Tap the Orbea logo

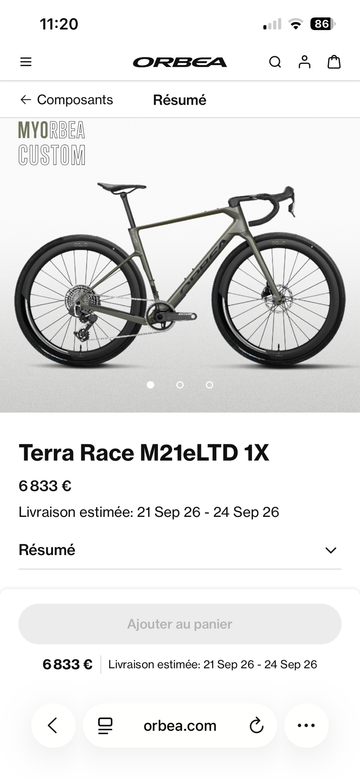(180, 62)
